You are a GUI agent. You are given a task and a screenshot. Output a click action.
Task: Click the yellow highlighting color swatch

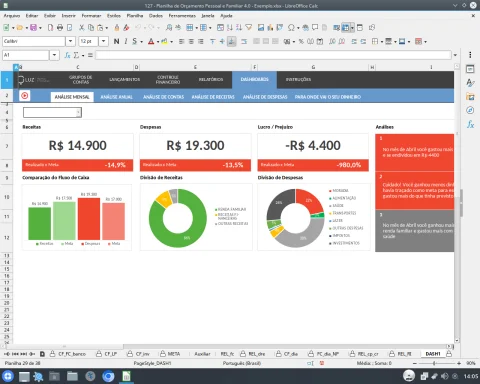click(164, 41)
